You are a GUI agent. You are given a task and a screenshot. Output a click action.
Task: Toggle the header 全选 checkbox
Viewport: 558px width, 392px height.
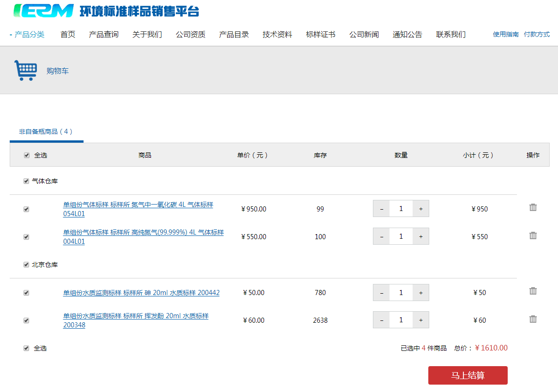[27, 156]
